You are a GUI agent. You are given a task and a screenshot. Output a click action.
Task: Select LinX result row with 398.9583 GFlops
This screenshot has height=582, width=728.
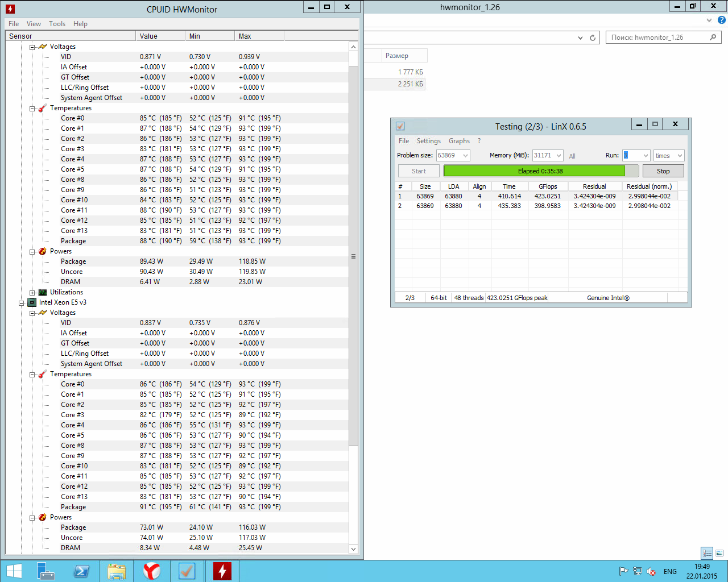coord(536,206)
